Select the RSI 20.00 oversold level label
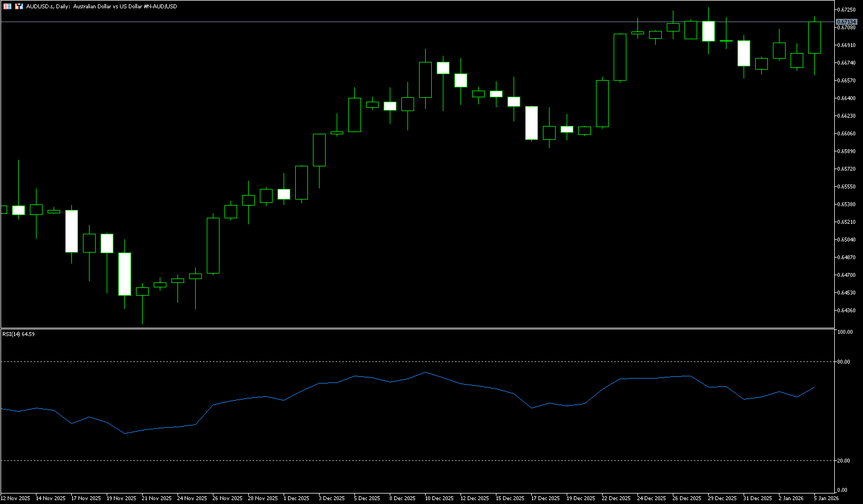Viewport: 863px width, 504px height. pos(844,460)
